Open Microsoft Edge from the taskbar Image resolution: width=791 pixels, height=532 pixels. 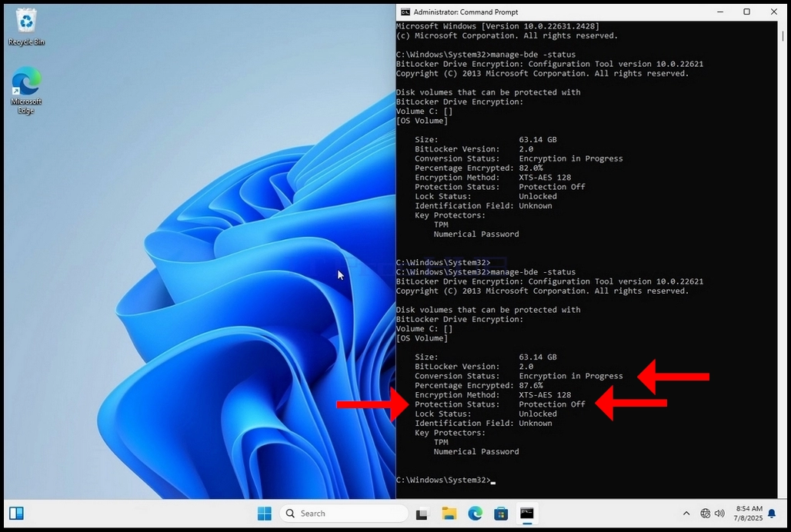click(475, 514)
